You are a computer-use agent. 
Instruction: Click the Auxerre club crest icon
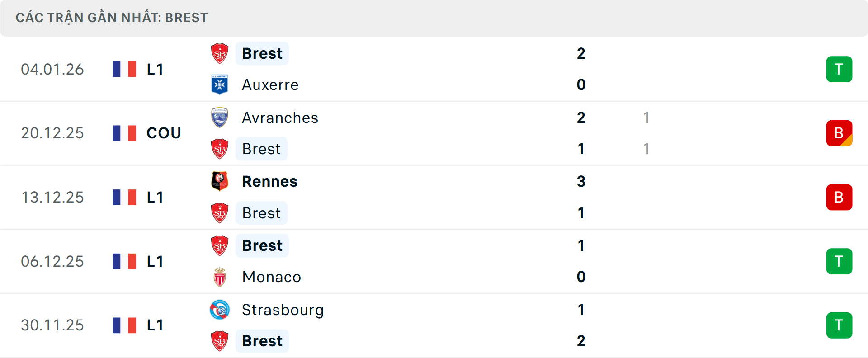[220, 85]
